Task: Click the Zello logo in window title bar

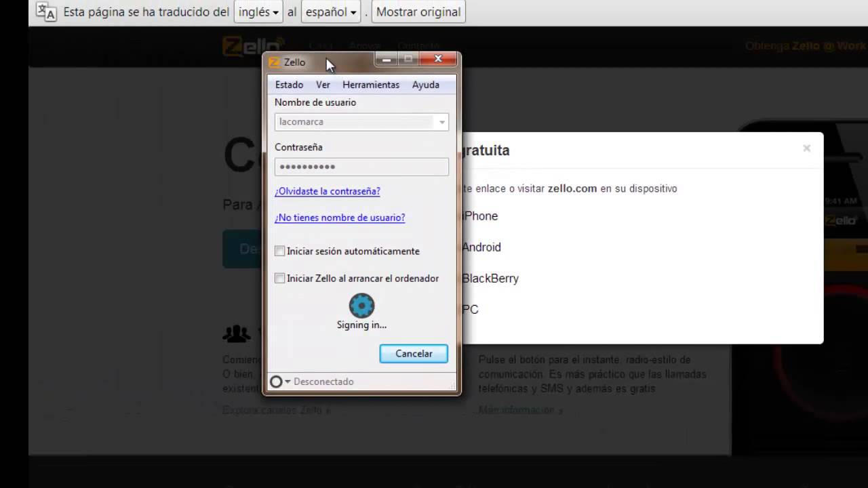Action: [x=274, y=62]
